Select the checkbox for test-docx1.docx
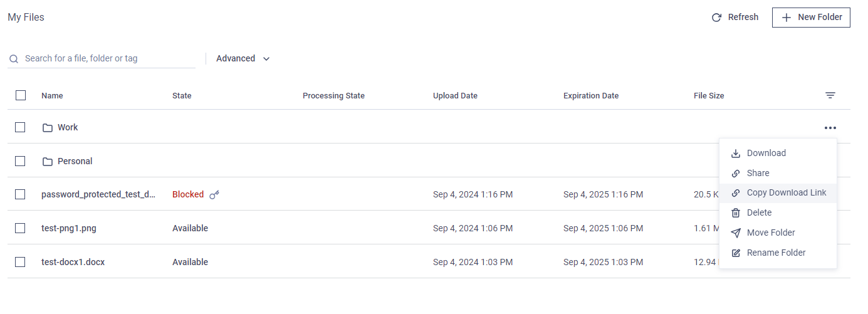 point(20,262)
